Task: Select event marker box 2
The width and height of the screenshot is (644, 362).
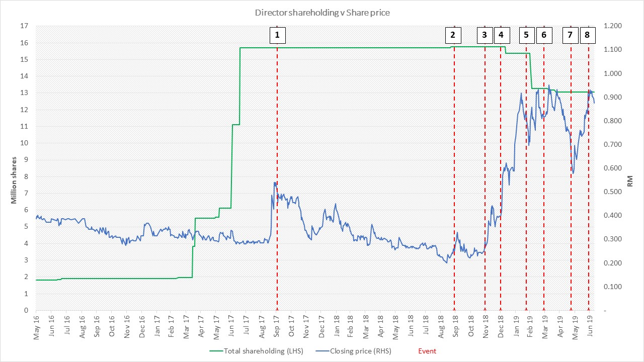Action: pos(453,35)
